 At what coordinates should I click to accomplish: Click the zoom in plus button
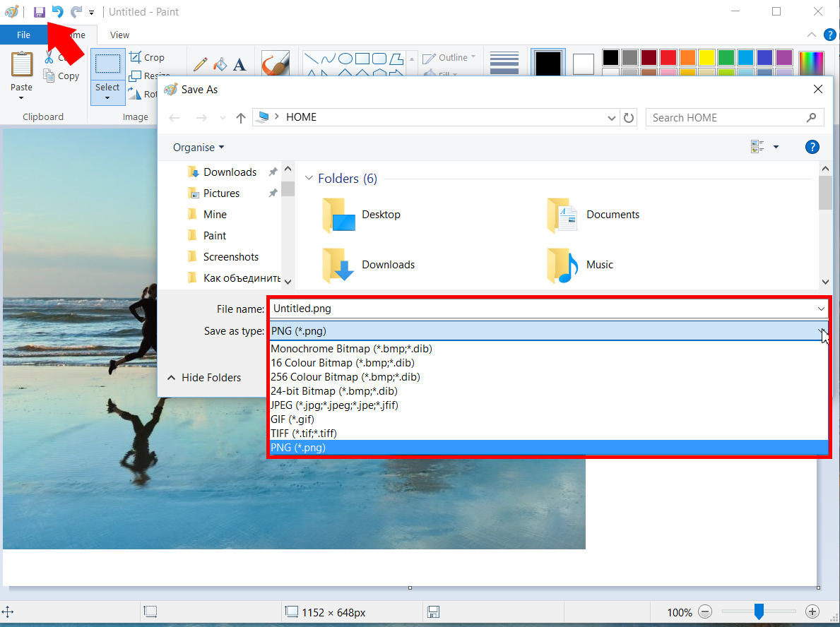point(812,611)
